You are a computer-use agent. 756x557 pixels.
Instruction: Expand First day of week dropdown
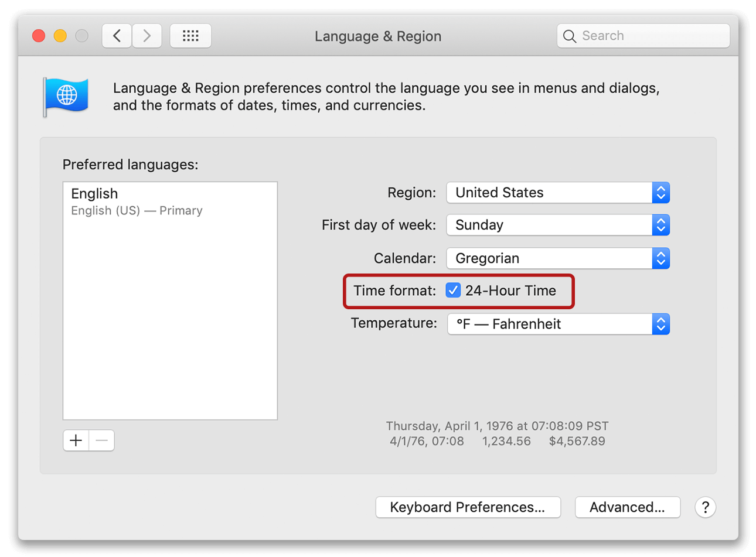coord(557,225)
